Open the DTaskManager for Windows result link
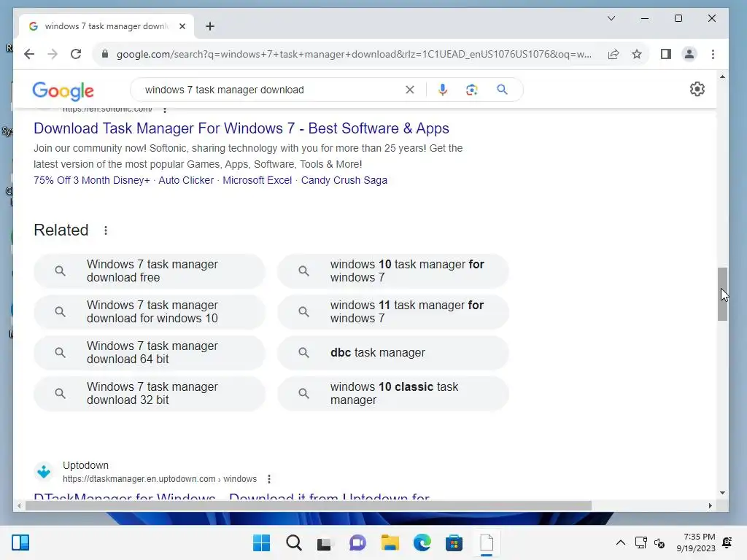The height and width of the screenshot is (560, 747). point(231,496)
